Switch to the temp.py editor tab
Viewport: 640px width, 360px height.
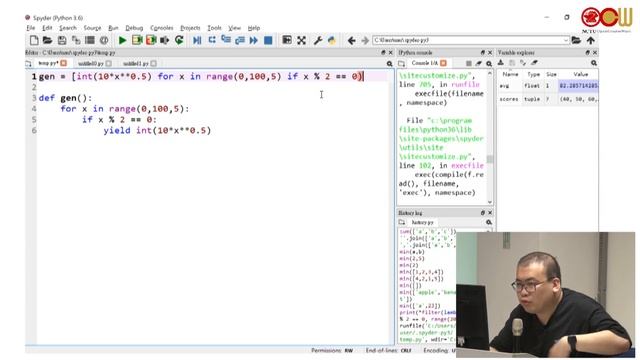(49, 63)
